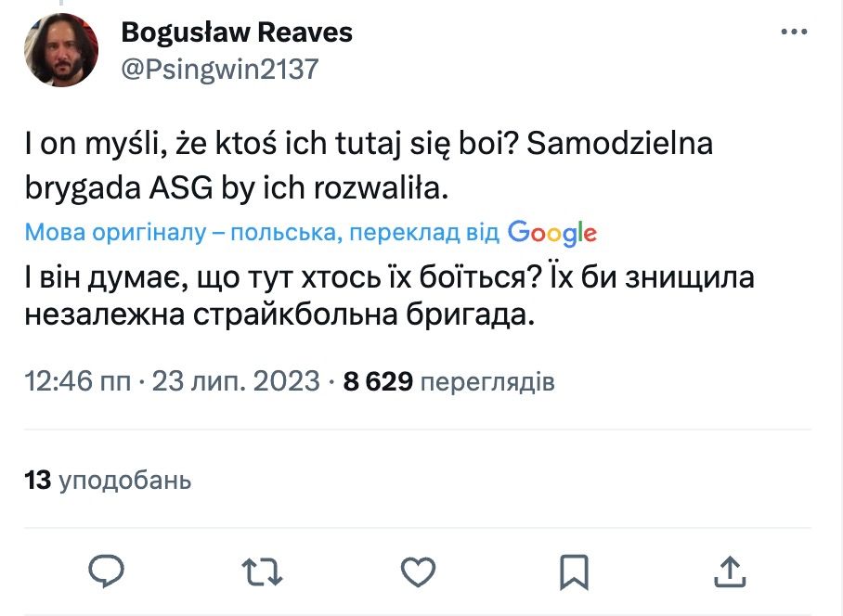Open the three-dot more options menu
This screenshot has height=616, width=843.
click(794, 32)
